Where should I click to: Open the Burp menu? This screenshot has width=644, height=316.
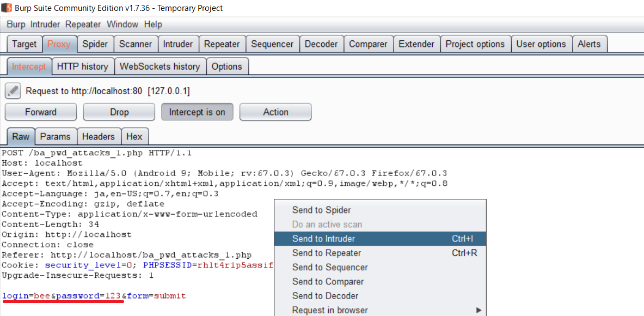16,25
